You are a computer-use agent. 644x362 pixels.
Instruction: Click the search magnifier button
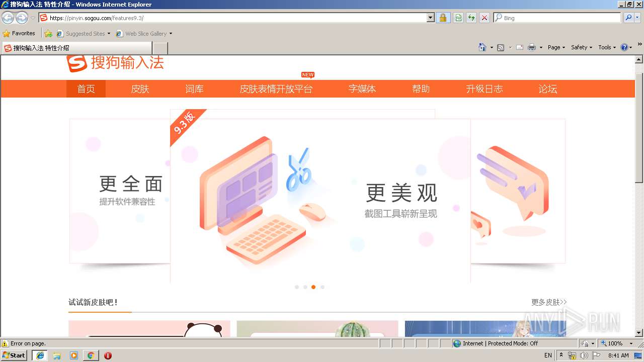(x=628, y=18)
